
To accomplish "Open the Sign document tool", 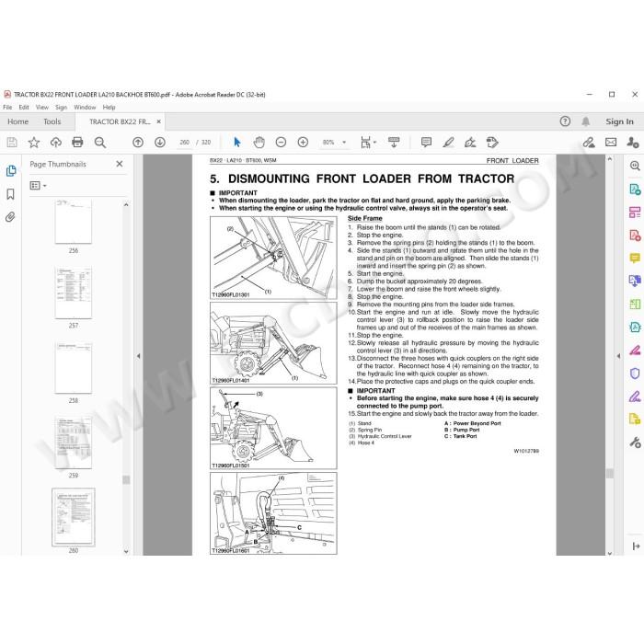I will 470,142.
